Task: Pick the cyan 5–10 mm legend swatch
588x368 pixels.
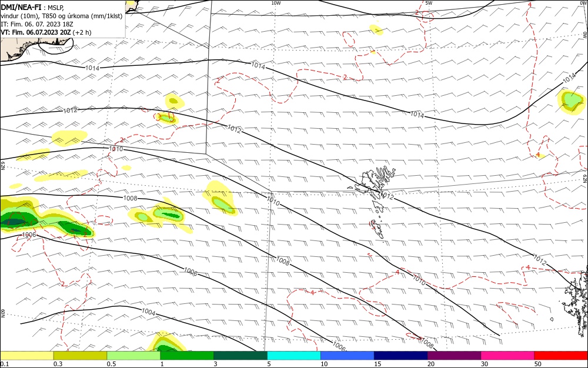Action: 294,356
